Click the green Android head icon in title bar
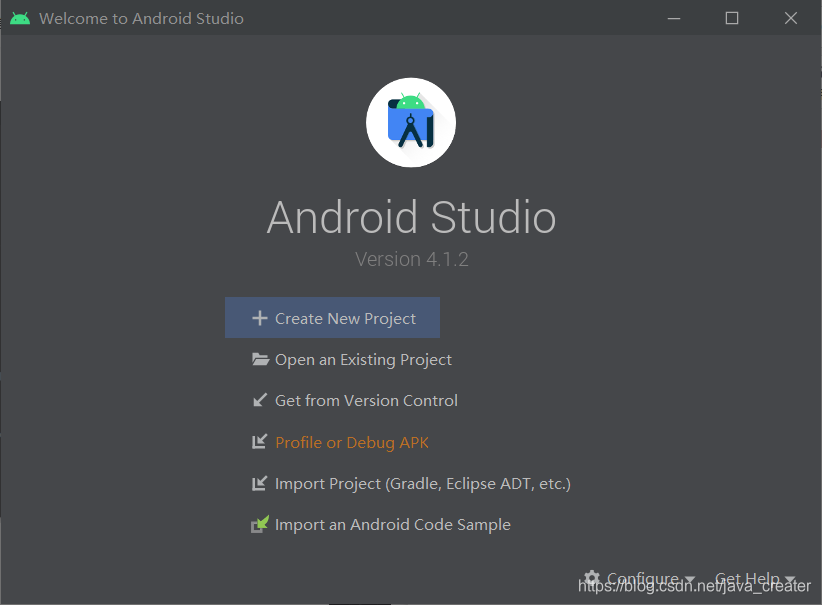This screenshot has height=605, width=822. pyautogui.click(x=20, y=18)
